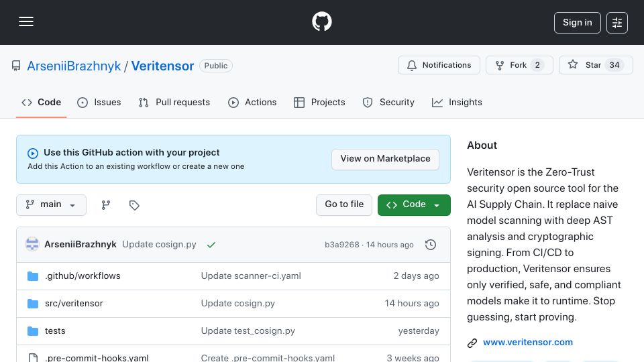Open the Veritensor repository link

pyautogui.click(x=162, y=66)
